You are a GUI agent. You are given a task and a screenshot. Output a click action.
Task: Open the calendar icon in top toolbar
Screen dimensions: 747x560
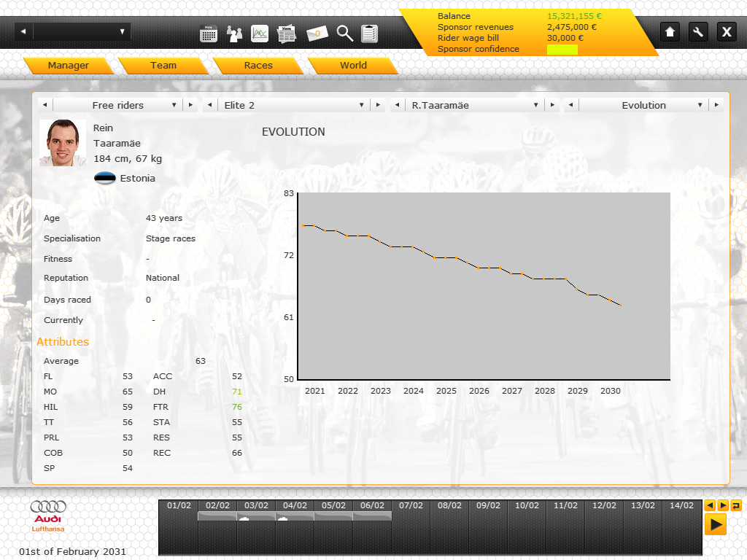pos(209,34)
